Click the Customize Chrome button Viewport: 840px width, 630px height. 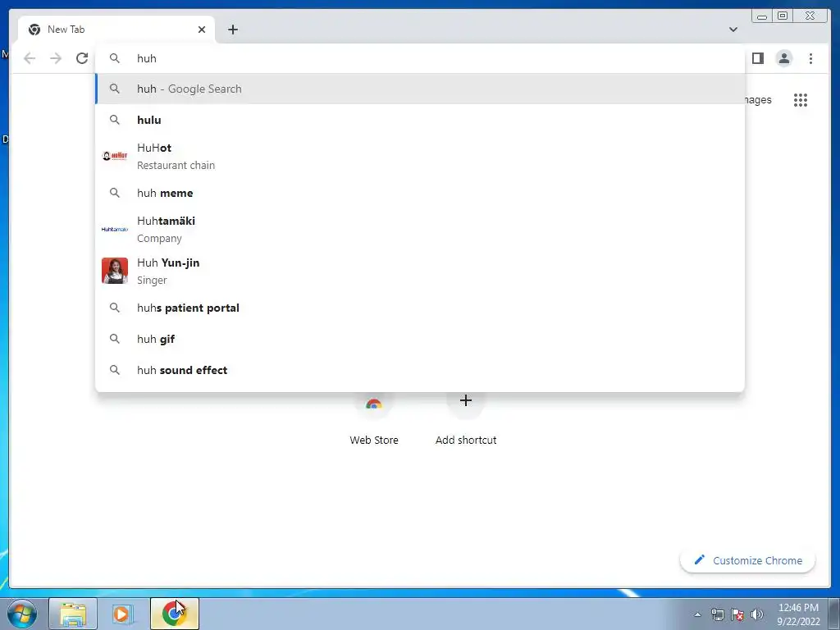click(748, 560)
